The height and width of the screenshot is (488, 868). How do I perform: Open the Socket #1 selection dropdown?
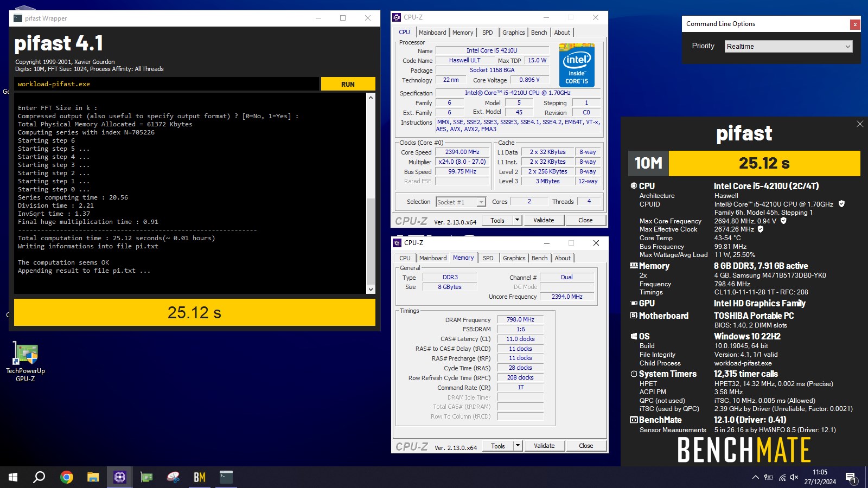point(461,202)
